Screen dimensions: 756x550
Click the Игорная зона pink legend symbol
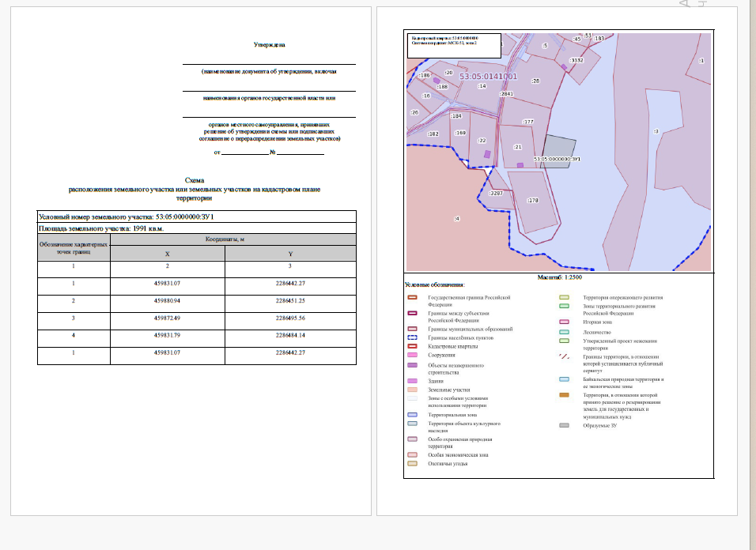[564, 322]
